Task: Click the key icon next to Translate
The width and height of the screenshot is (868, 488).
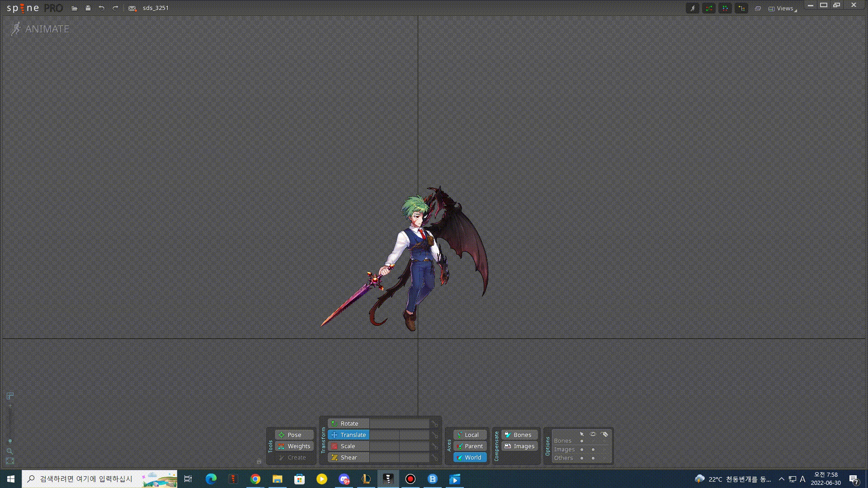Action: 434,435
